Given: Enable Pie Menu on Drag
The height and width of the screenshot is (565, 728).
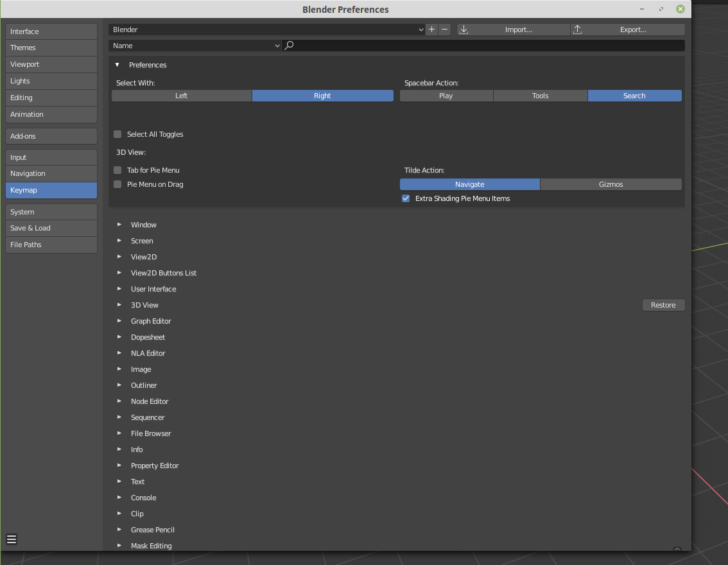Looking at the screenshot, I should pyautogui.click(x=117, y=184).
